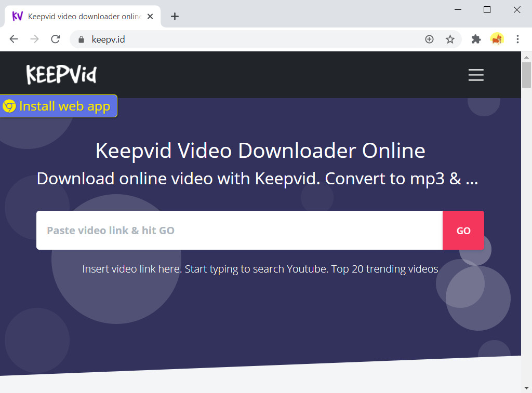The image size is (532, 393).
Task: Minimize the browser window
Action: (x=458, y=9)
